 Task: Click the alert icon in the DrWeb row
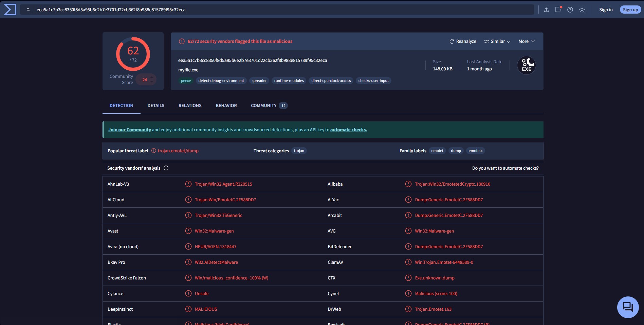click(408, 309)
